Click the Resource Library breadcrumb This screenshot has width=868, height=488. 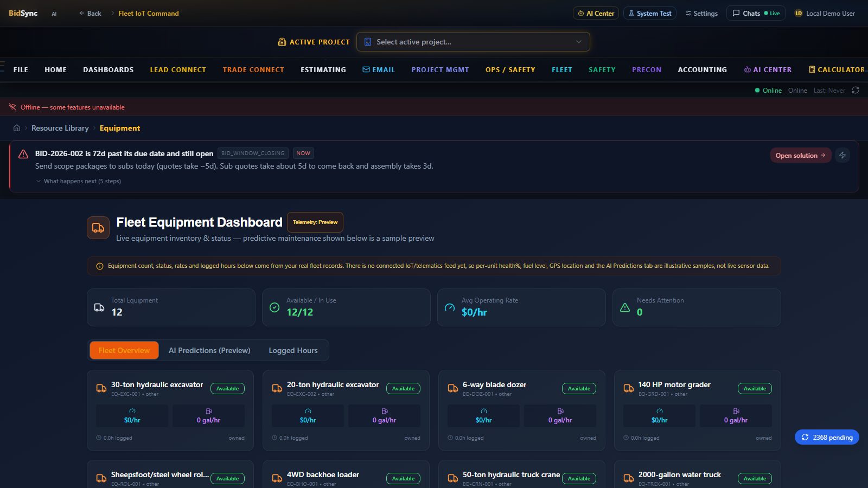[60, 128]
